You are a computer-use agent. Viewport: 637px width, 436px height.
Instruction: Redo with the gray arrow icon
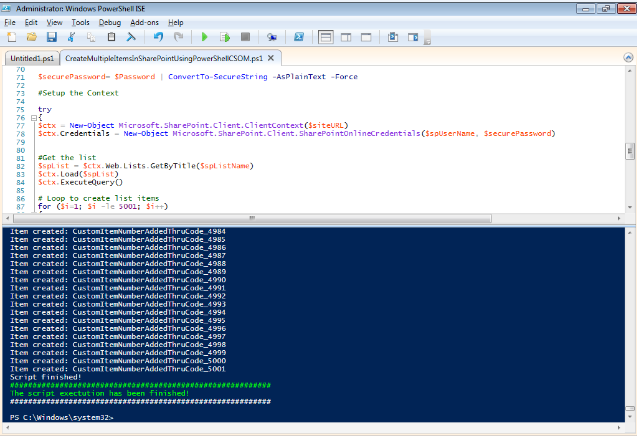pyautogui.click(x=178, y=37)
